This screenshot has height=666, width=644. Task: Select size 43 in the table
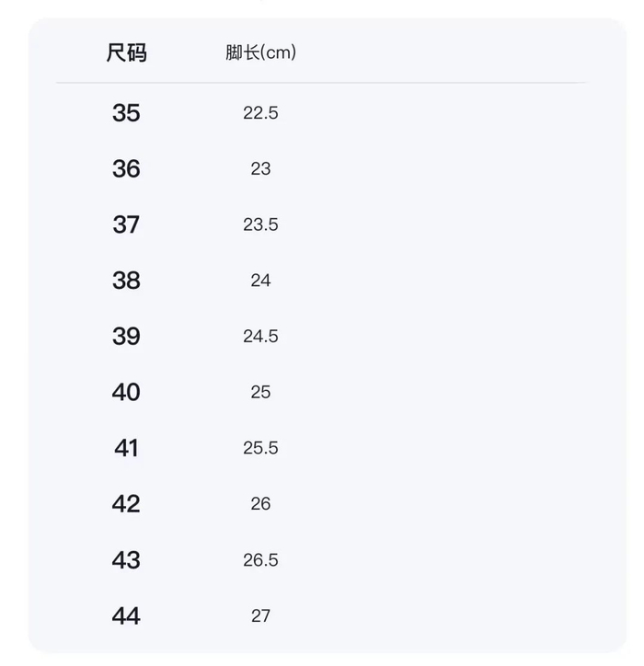[126, 560]
